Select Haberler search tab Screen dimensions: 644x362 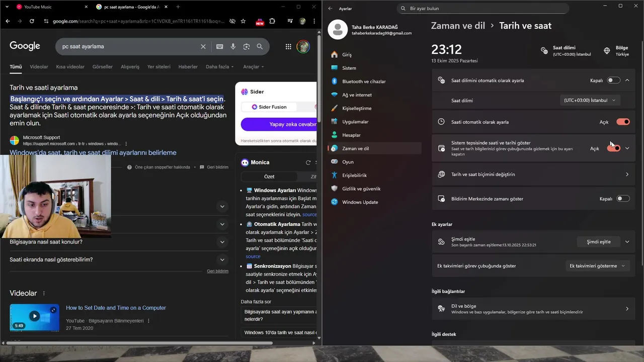pos(188,67)
